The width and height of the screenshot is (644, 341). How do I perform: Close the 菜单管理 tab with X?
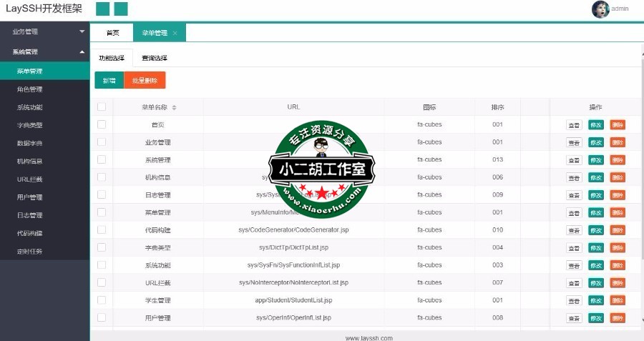[175, 33]
